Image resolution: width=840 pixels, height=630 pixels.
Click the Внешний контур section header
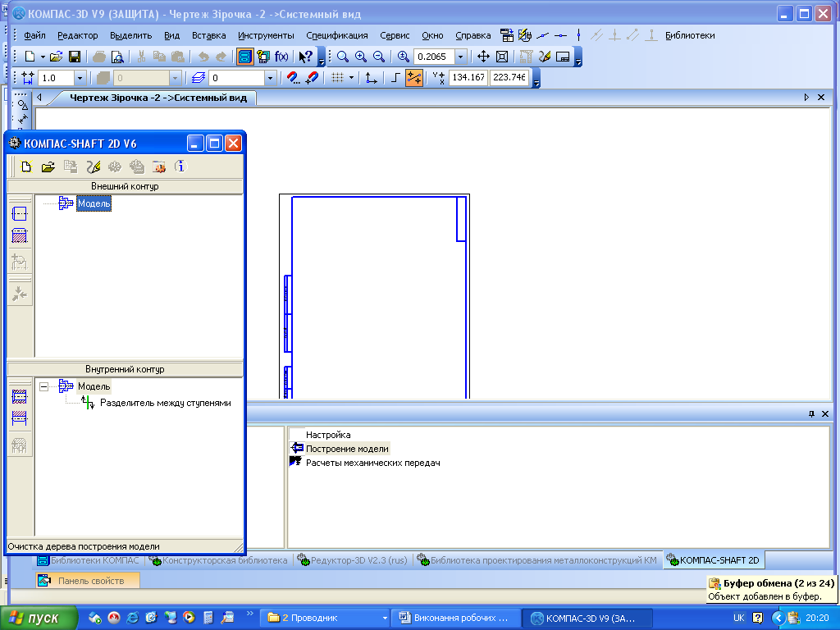125,186
